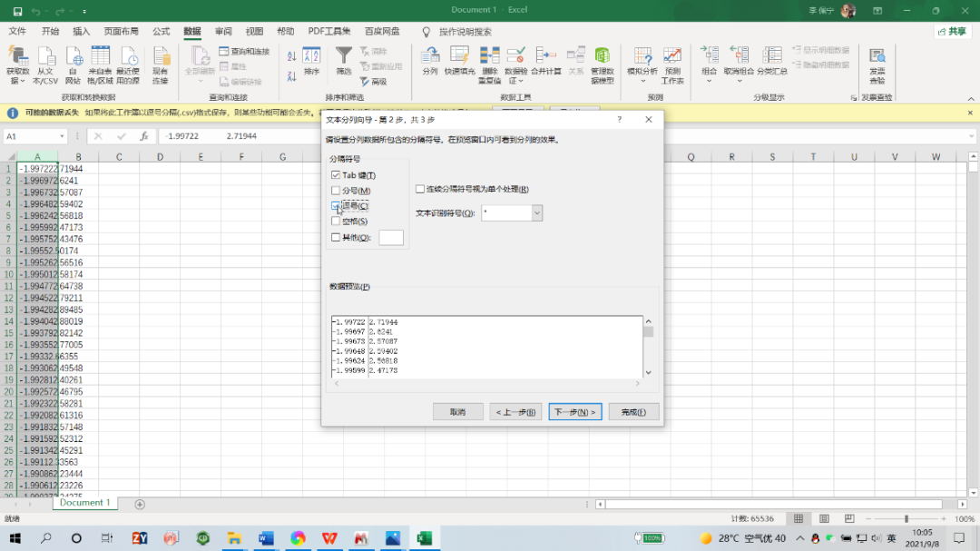980x551 pixels.
Task: Check the 其他 (other) delimiter checkbox
Action: tap(336, 237)
